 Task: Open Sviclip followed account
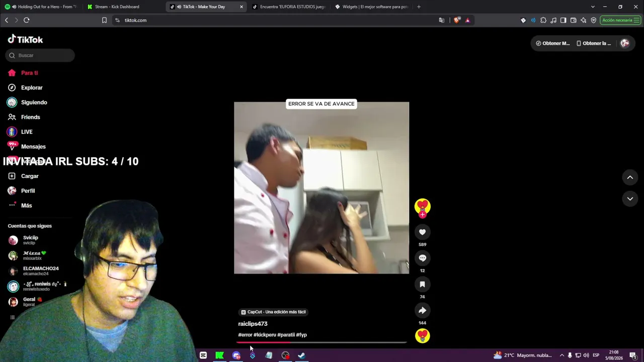tap(30, 240)
